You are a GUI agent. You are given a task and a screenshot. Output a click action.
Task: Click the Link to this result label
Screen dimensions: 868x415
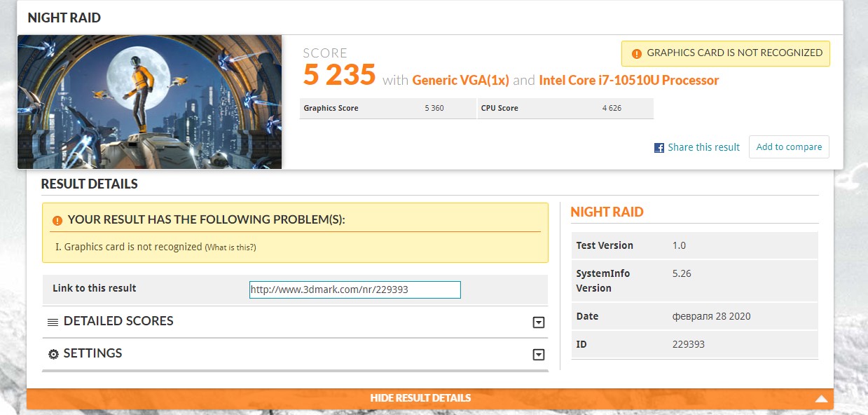94,288
